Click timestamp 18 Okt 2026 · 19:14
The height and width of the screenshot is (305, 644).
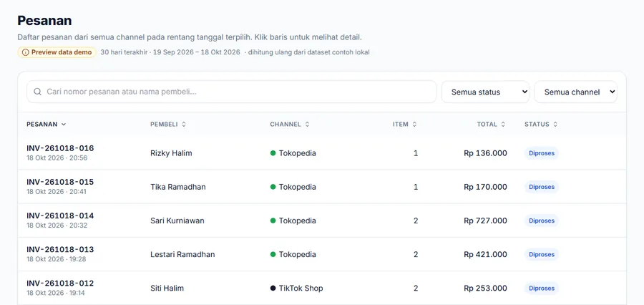56,293
